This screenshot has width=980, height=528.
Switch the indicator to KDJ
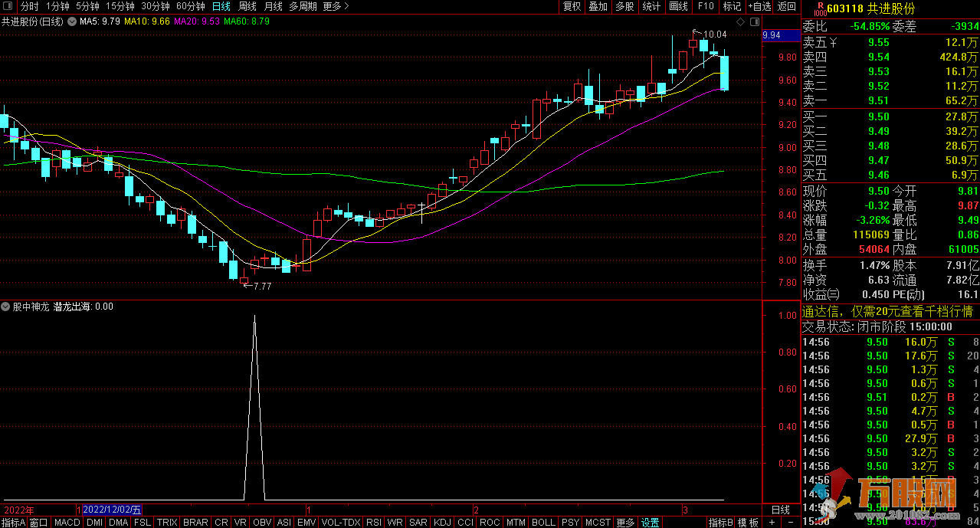[x=442, y=523]
